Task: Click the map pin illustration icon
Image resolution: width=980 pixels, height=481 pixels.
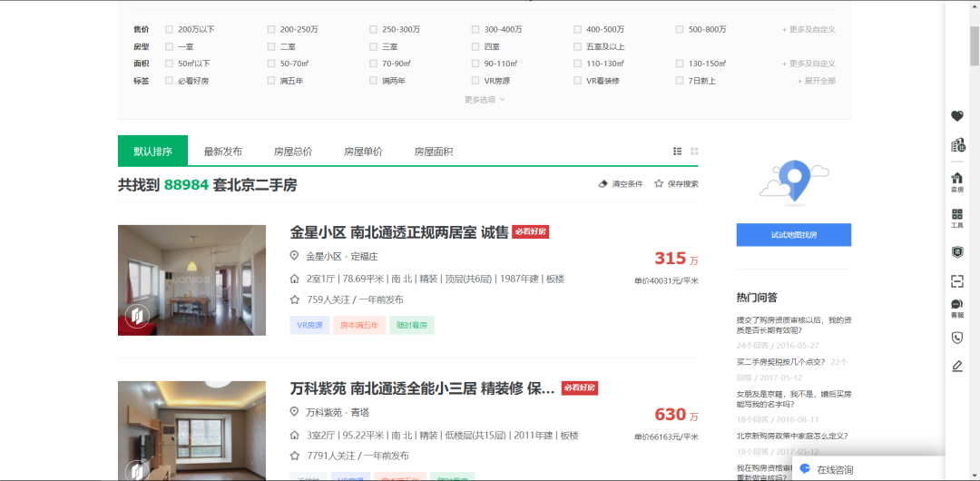Action: coord(794,181)
